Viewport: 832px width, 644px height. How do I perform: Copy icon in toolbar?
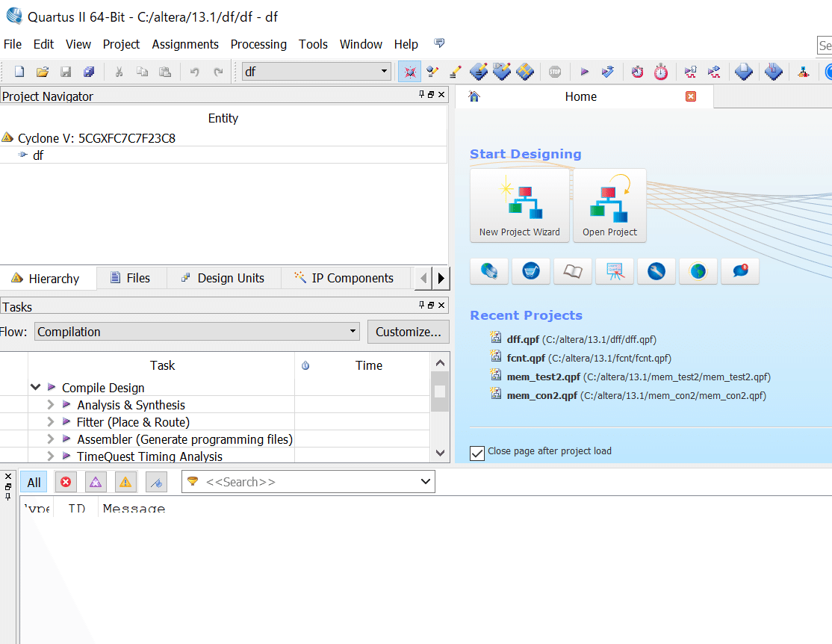[x=142, y=72]
